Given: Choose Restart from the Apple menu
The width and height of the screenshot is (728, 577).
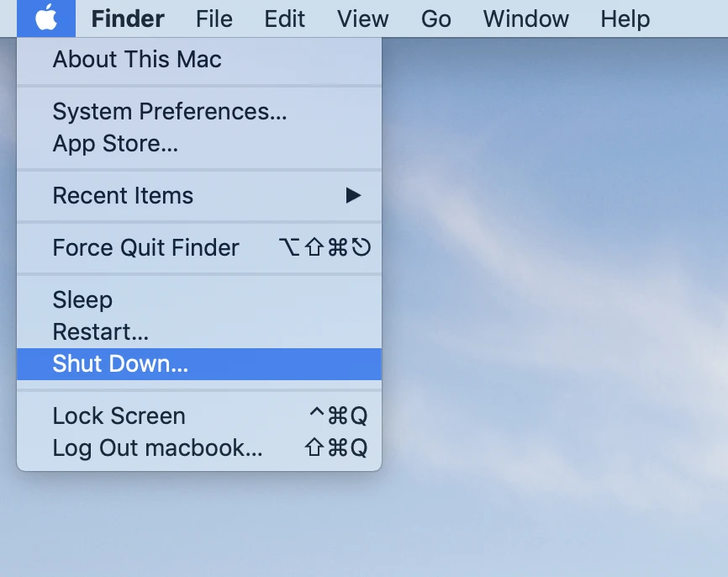Looking at the screenshot, I should click(x=100, y=331).
